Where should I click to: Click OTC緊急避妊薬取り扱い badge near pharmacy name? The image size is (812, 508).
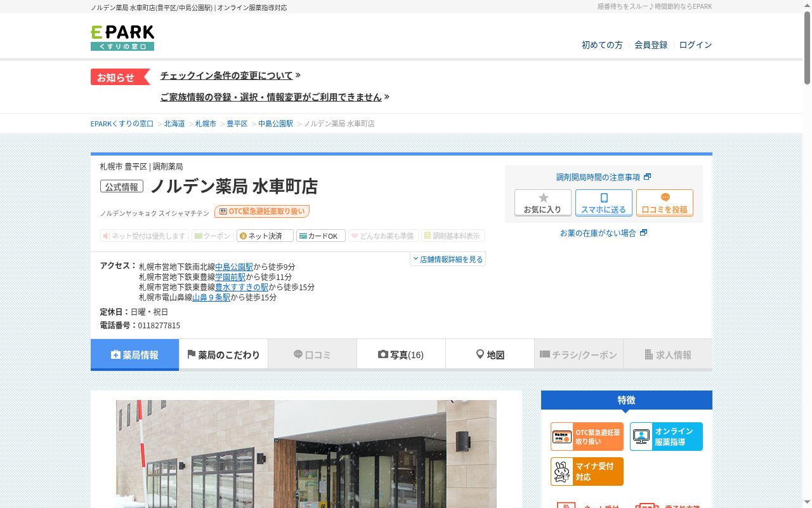262,211
